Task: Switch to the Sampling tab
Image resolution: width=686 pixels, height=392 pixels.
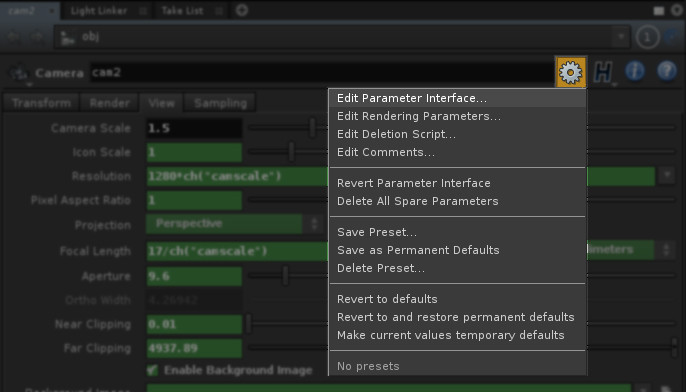Action: 220,103
